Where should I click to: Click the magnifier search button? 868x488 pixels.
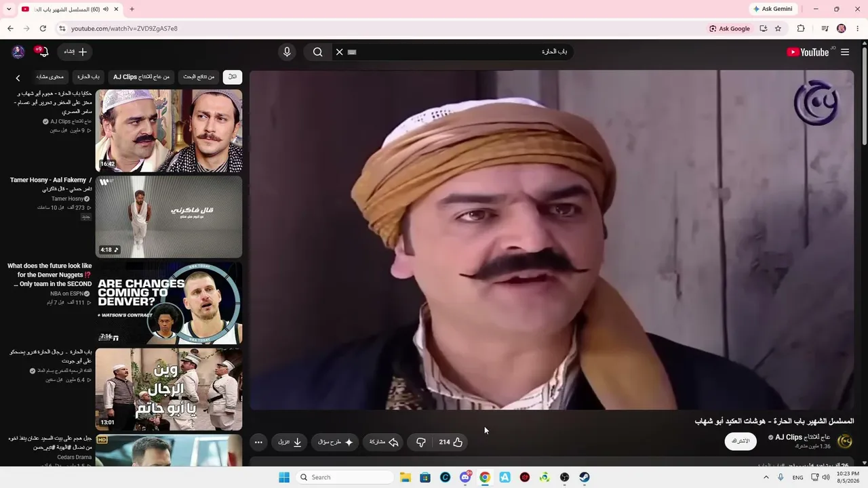(x=317, y=52)
